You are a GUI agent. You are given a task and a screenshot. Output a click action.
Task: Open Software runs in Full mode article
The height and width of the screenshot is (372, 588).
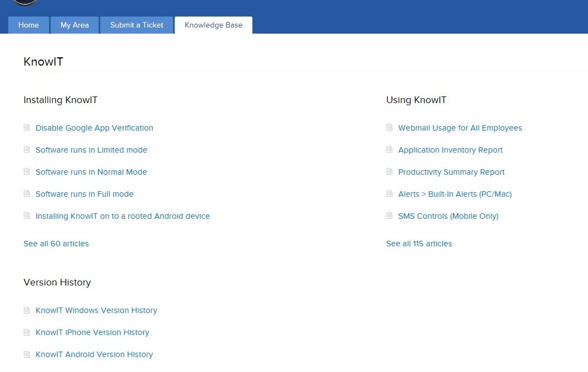coord(84,194)
